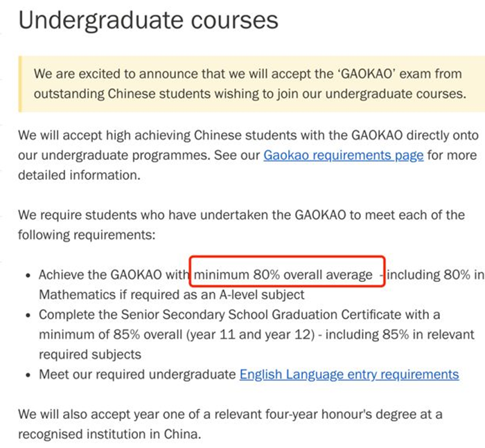Click the 'required subjects' line

(x=90, y=355)
